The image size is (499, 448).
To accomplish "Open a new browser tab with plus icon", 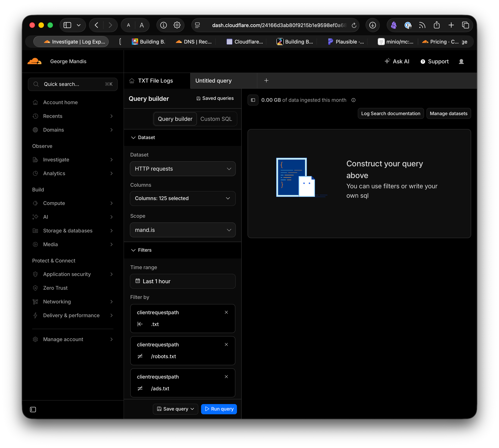I will [x=451, y=25].
